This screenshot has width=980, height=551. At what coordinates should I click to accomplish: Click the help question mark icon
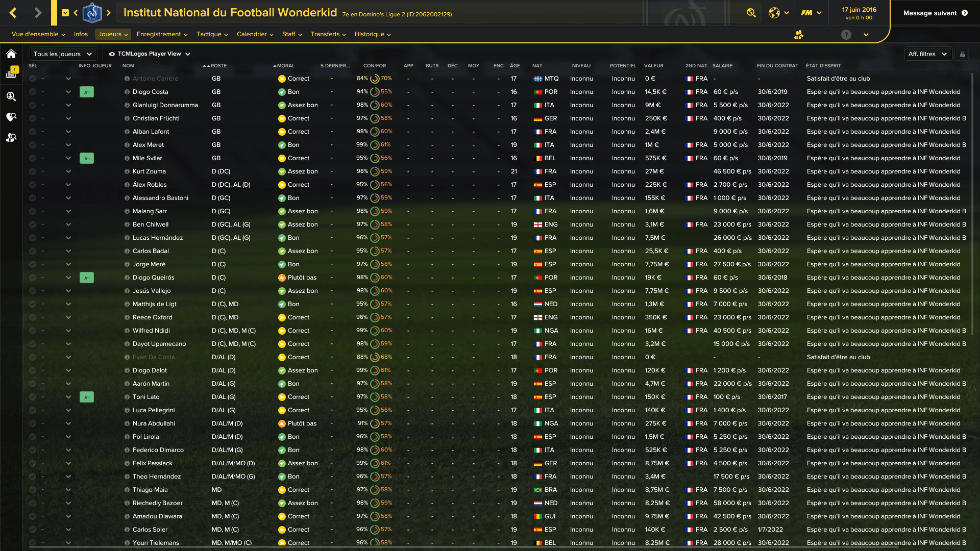click(846, 35)
